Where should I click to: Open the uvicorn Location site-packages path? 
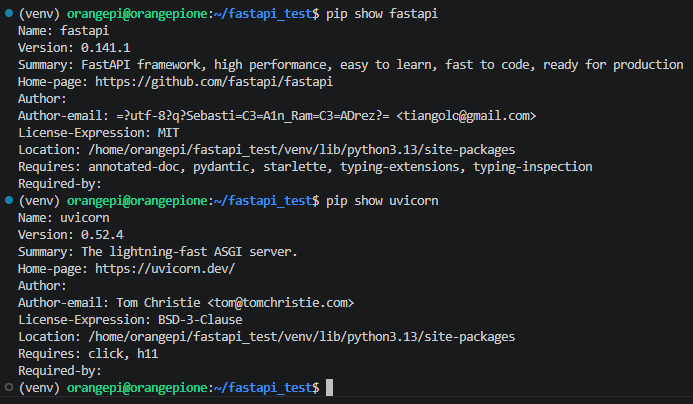tap(302, 337)
